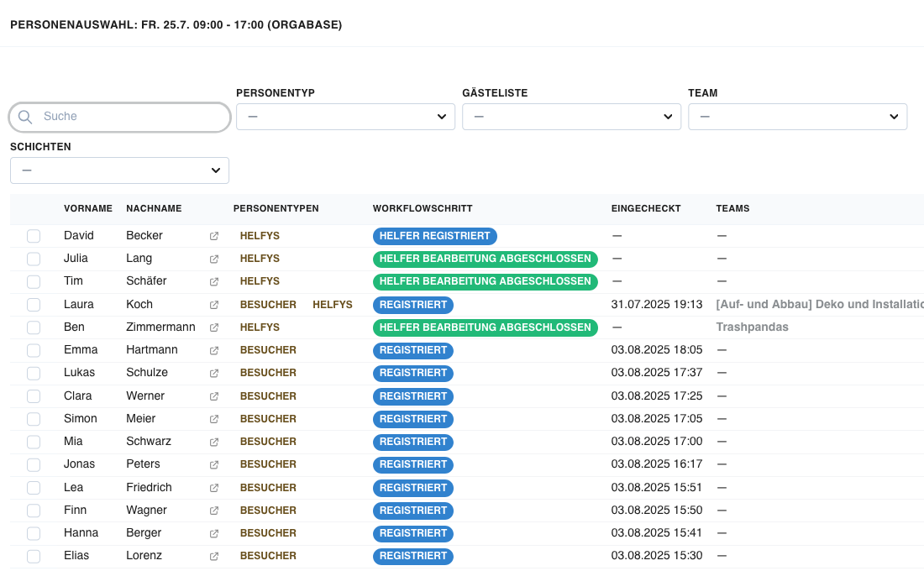Click Julia Lang's Helfer Bearbeitung Abgeschlossen badge
This screenshot has width=924, height=571.
click(x=485, y=259)
